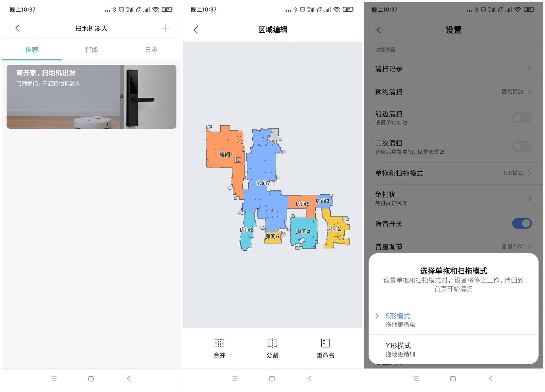Switch to the 日志 tab
This screenshot has width=545, height=392.
point(151,50)
